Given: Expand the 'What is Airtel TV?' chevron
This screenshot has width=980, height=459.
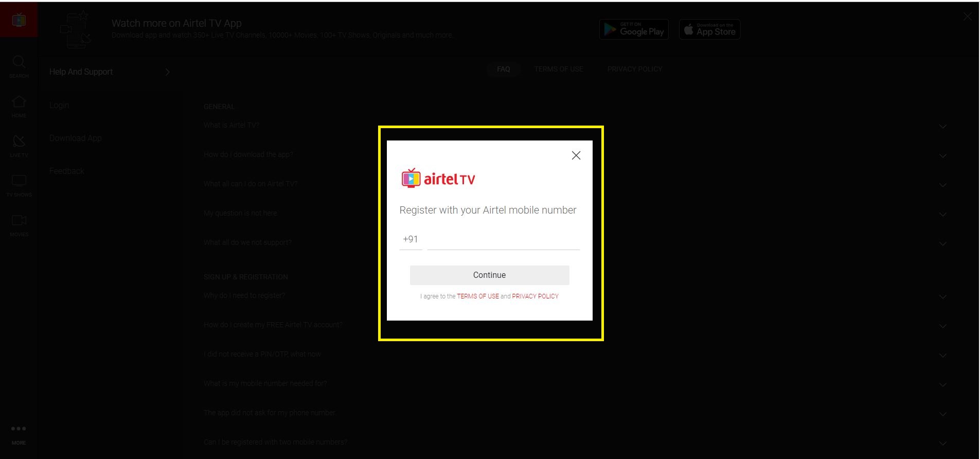Looking at the screenshot, I should pyautogui.click(x=942, y=126).
